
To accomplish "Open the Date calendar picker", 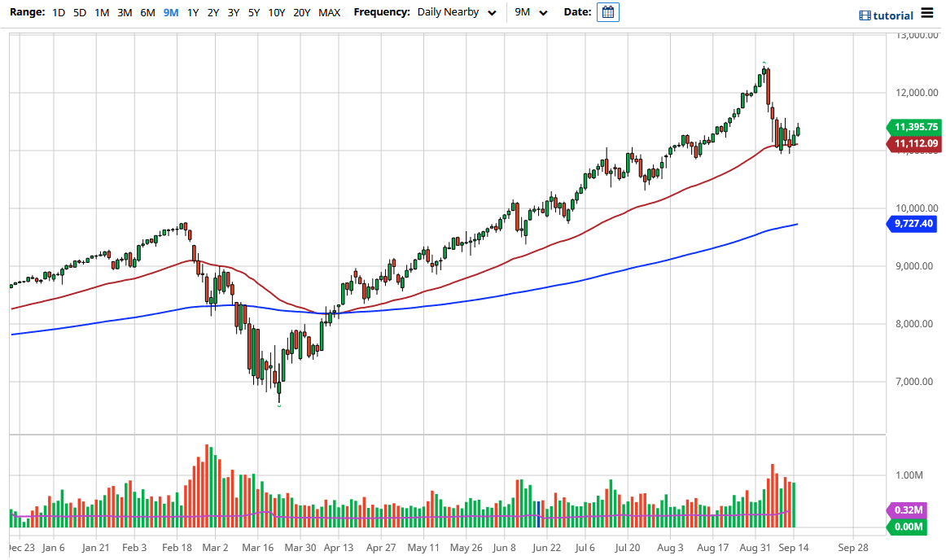I will pos(607,13).
